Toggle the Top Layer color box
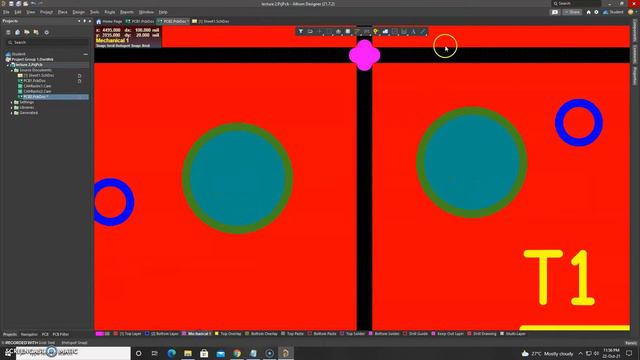640x360 pixels. (x=116, y=334)
